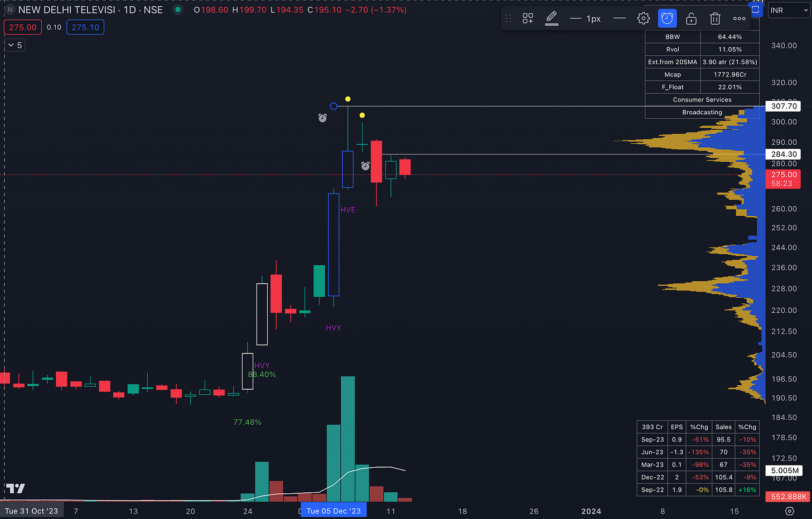812x519 pixels.
Task: Click the Sep-22 row label
Action: 652,489
